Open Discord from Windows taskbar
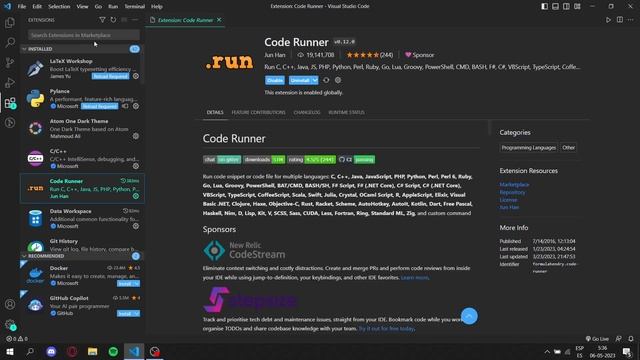This screenshot has width=640, height=360. (51, 351)
